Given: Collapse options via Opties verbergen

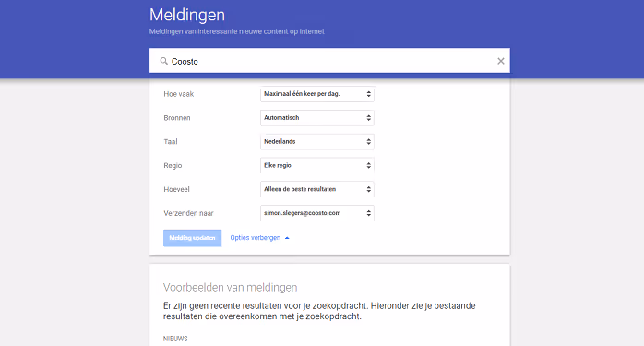Looking at the screenshot, I should (259, 238).
